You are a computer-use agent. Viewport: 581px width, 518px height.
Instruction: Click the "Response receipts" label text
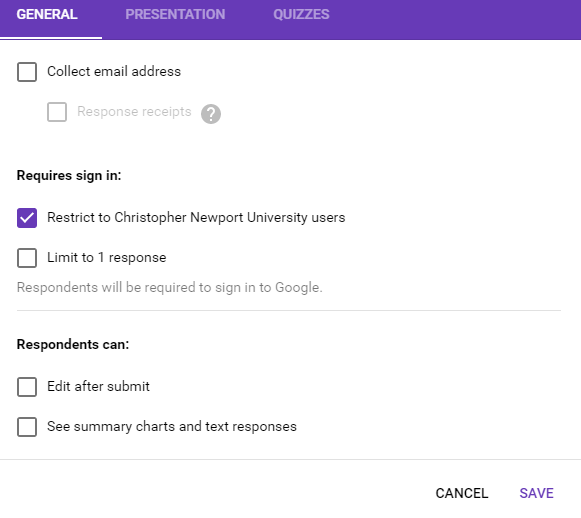tap(134, 112)
